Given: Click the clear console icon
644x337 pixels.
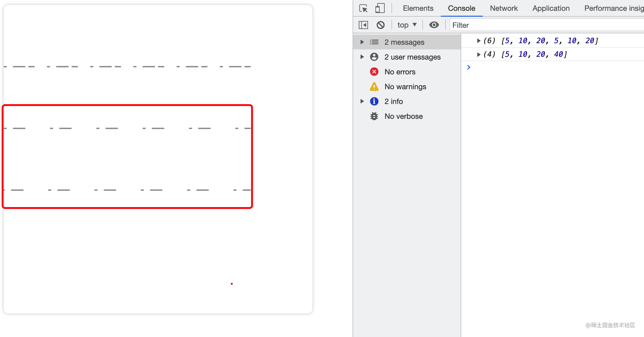Looking at the screenshot, I should click(x=380, y=25).
